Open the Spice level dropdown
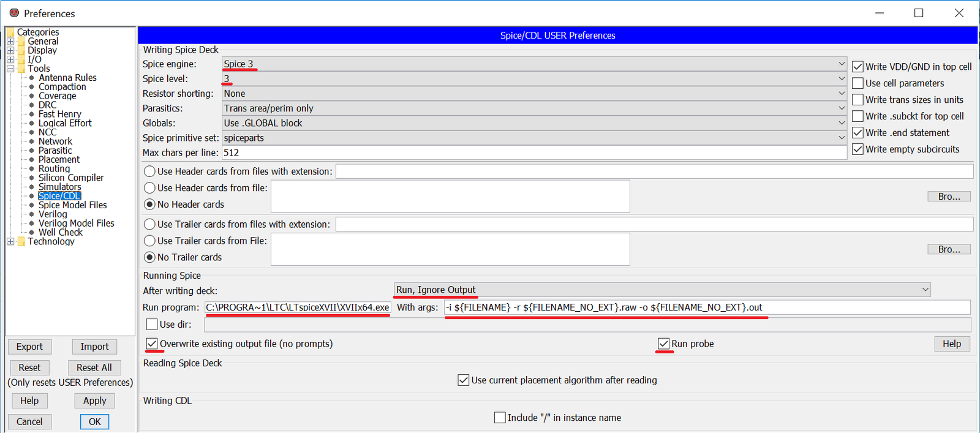The height and width of the screenshot is (433, 980). [535, 78]
